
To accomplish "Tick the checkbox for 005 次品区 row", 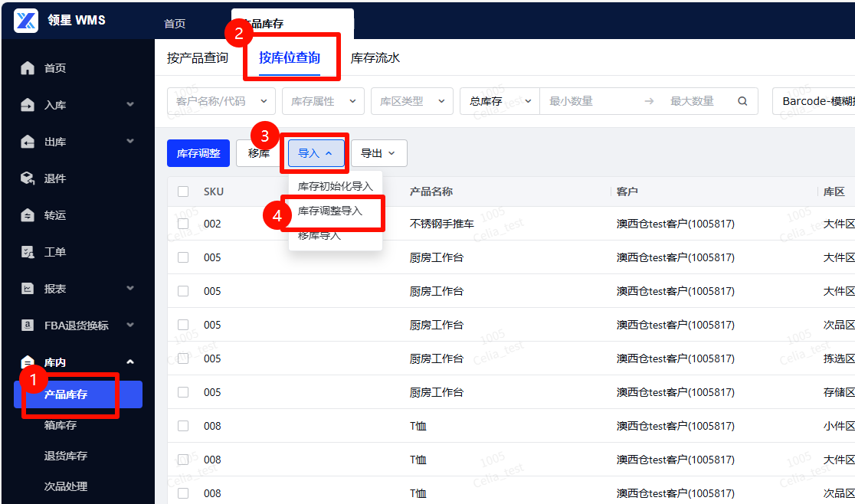I will click(x=183, y=325).
